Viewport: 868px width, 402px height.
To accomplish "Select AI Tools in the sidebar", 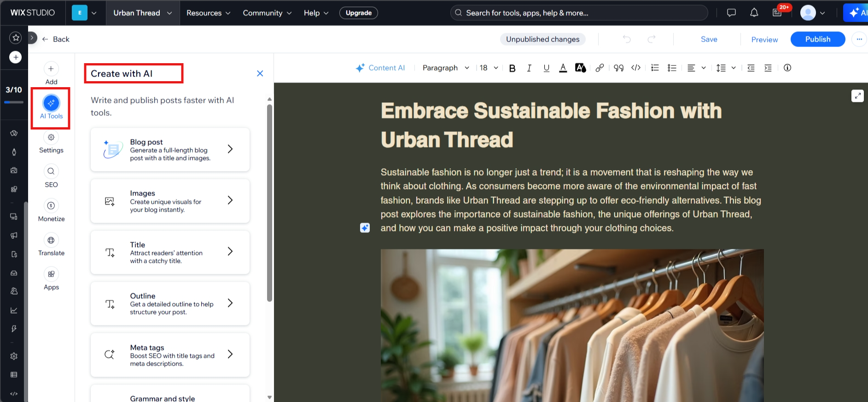I will point(51,107).
